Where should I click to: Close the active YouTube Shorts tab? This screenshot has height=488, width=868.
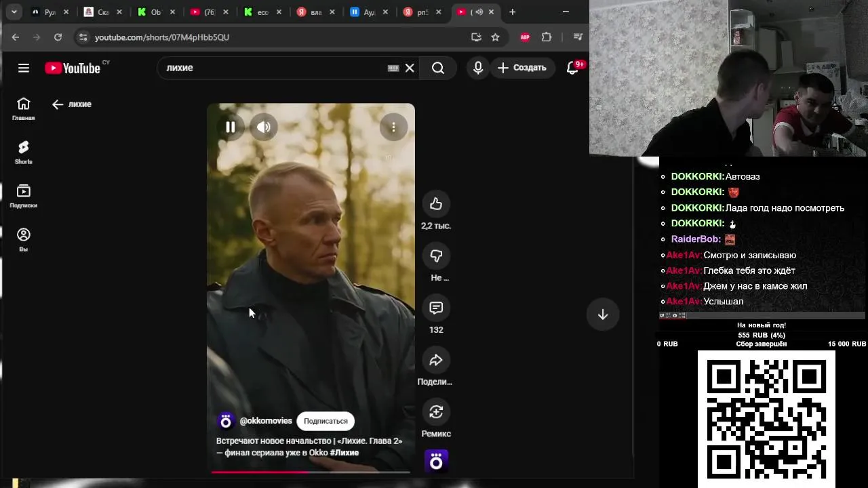pyautogui.click(x=492, y=12)
